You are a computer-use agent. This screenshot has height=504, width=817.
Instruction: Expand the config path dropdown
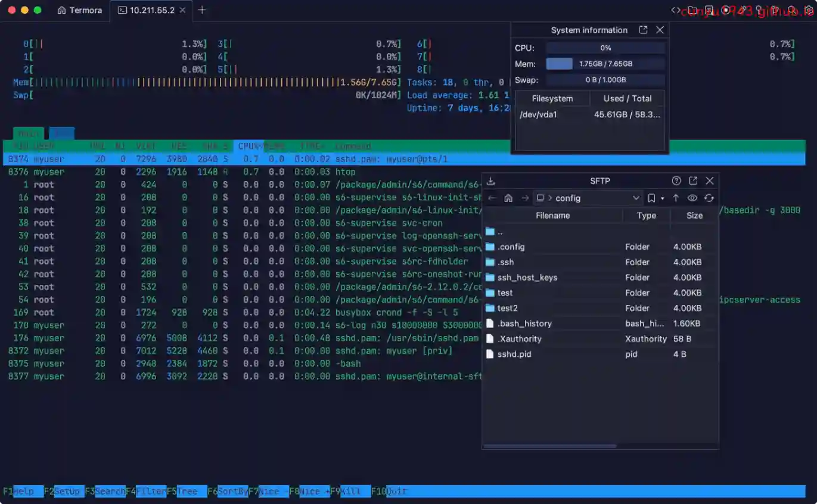[x=635, y=198]
